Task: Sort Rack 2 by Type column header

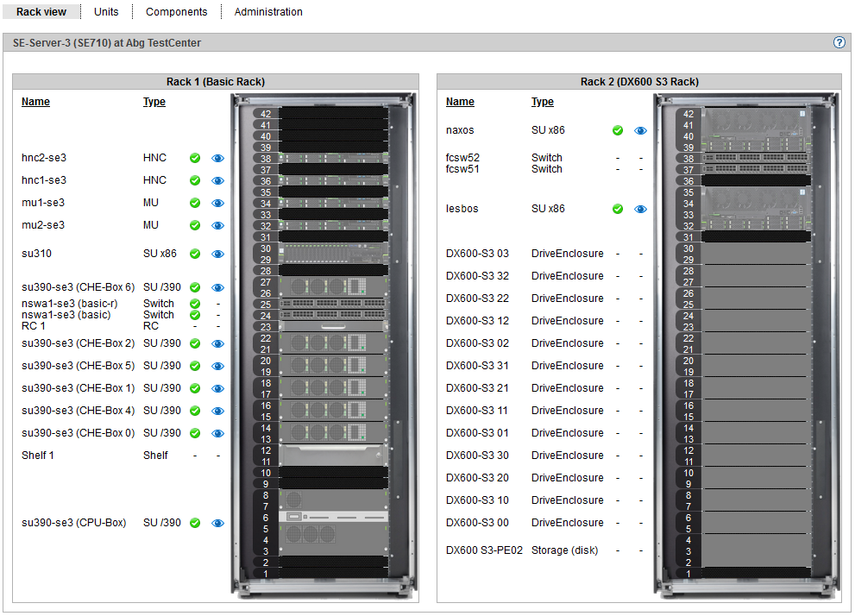Action: click(x=543, y=102)
